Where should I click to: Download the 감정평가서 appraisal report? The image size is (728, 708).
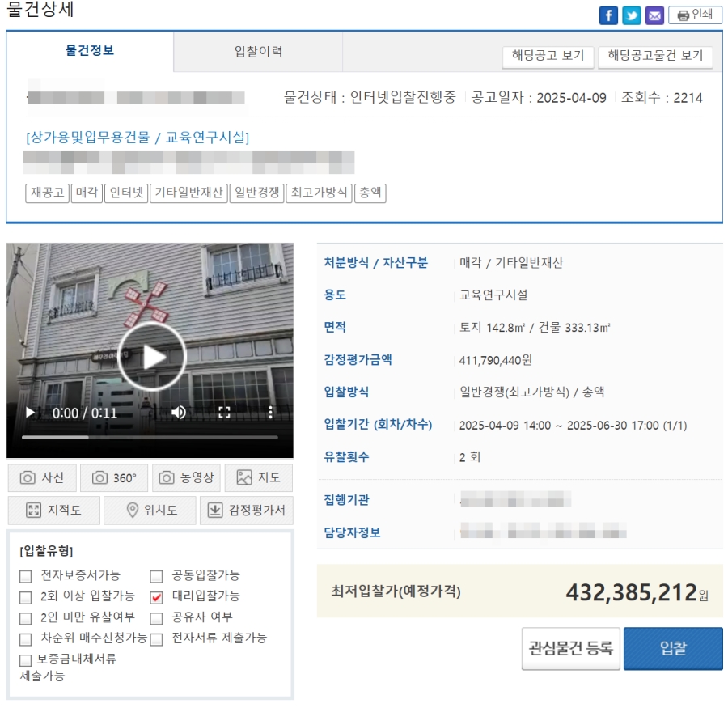247,510
